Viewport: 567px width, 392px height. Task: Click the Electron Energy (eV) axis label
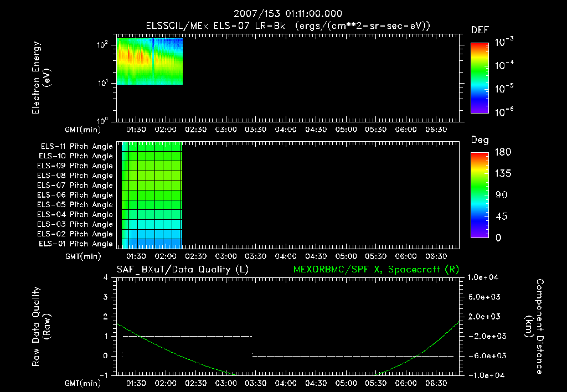41,78
